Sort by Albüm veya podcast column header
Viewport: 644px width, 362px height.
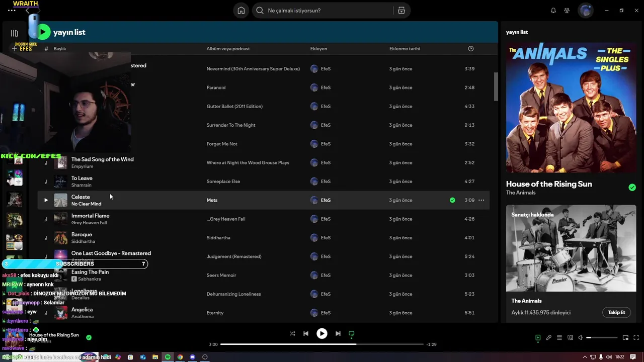coord(228,49)
